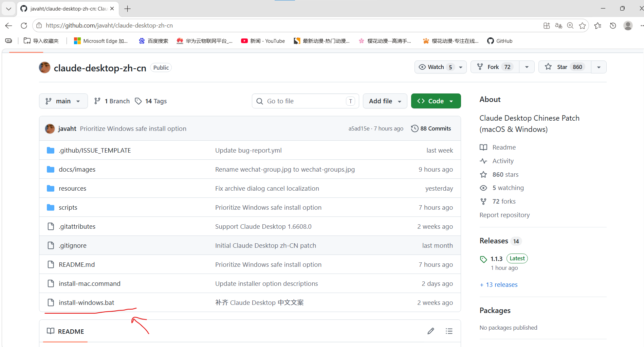This screenshot has height=347, width=644.
Task: Open the 导入收藏夹 bookmark folder
Action: click(41, 41)
